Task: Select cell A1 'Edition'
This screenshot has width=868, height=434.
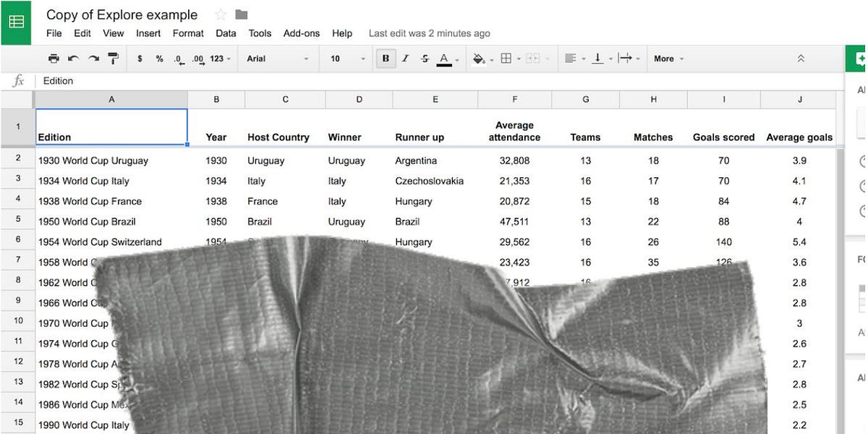Action: pos(111,127)
